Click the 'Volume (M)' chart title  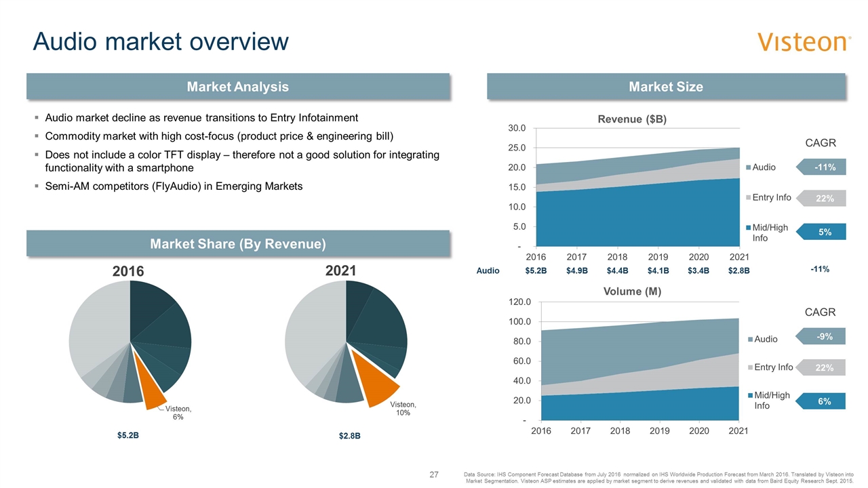(x=631, y=292)
